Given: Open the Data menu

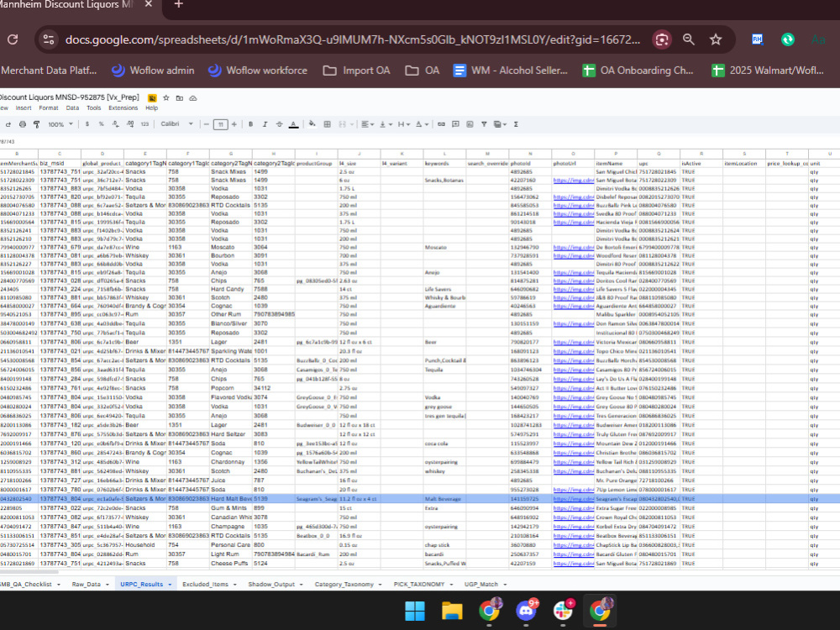Looking at the screenshot, I should (x=72, y=108).
